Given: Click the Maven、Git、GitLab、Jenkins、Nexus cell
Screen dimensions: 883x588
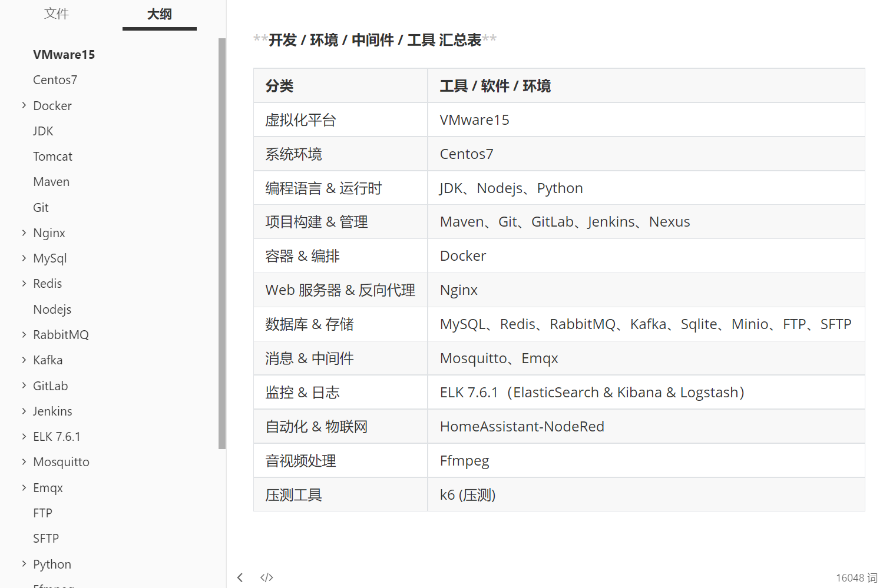Looking at the screenshot, I should (646, 222).
